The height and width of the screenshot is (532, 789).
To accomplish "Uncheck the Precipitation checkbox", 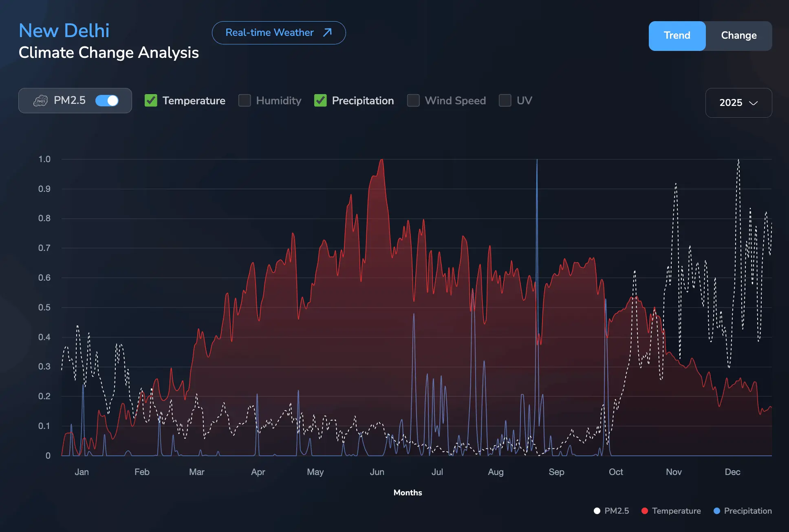I will [320, 101].
